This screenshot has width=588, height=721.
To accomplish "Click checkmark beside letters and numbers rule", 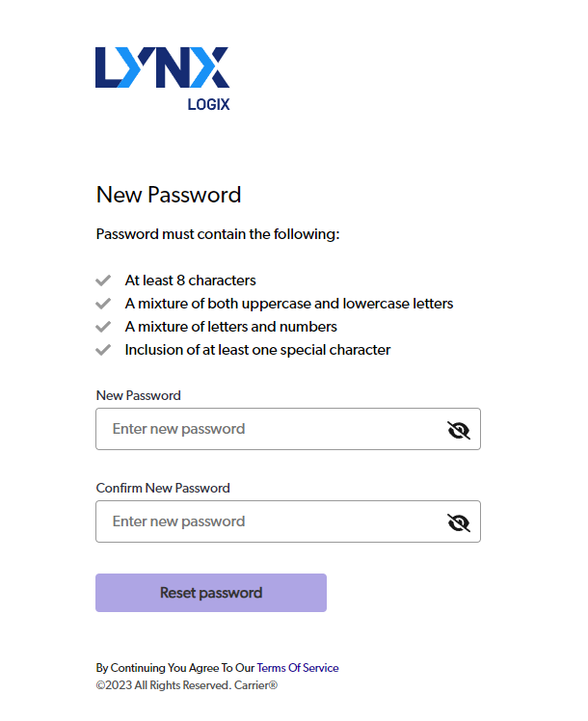I will [103, 327].
